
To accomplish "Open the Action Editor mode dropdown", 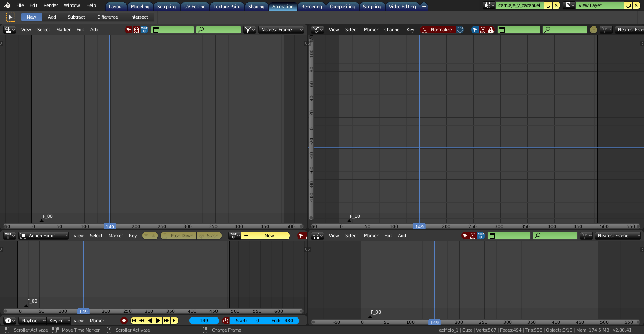I will (x=44, y=236).
